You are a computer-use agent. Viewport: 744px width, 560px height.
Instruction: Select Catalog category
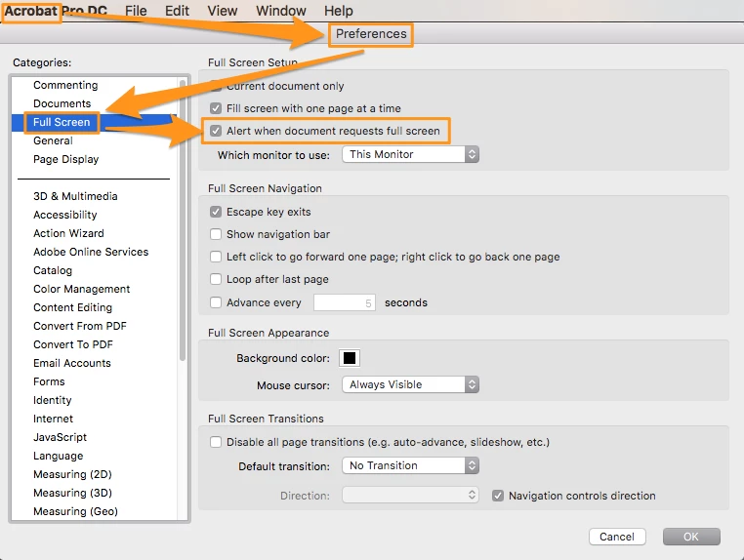click(53, 270)
